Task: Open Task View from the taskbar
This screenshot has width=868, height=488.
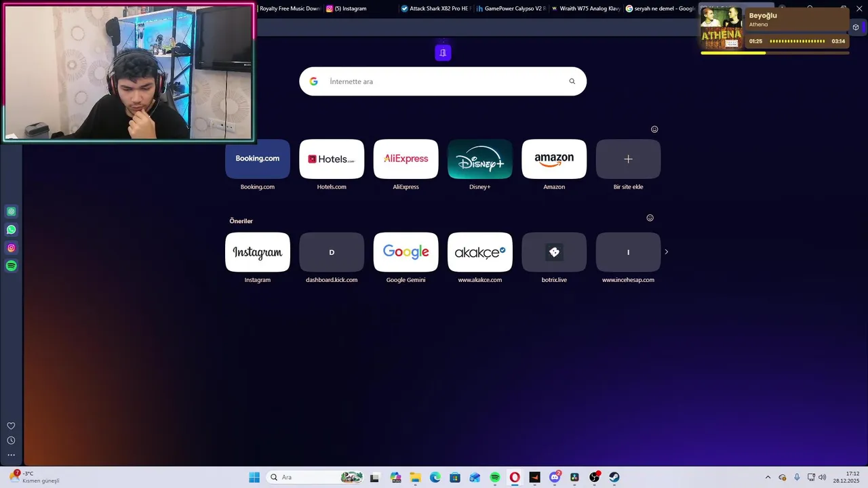Action: [x=374, y=478]
